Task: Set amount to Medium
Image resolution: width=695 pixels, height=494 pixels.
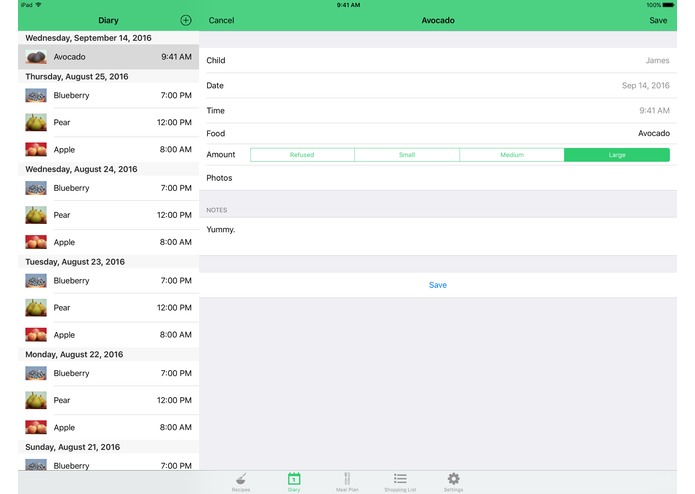Action: (512, 155)
